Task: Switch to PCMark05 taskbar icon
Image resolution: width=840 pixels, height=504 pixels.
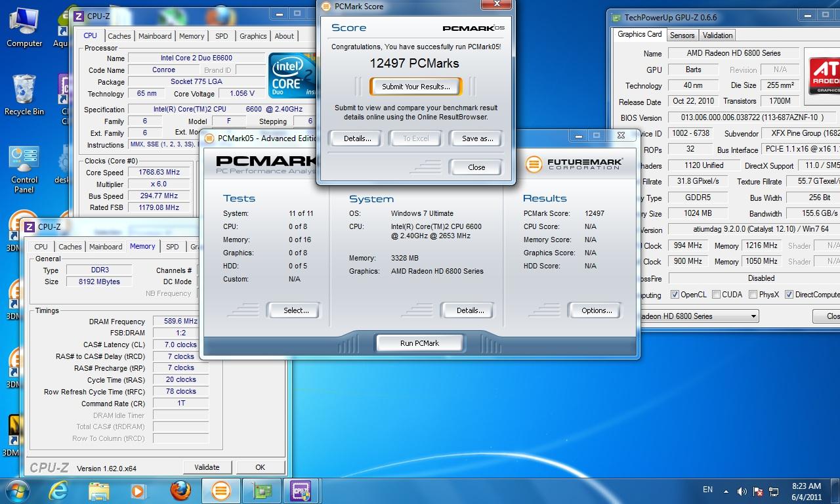Action: point(221,491)
